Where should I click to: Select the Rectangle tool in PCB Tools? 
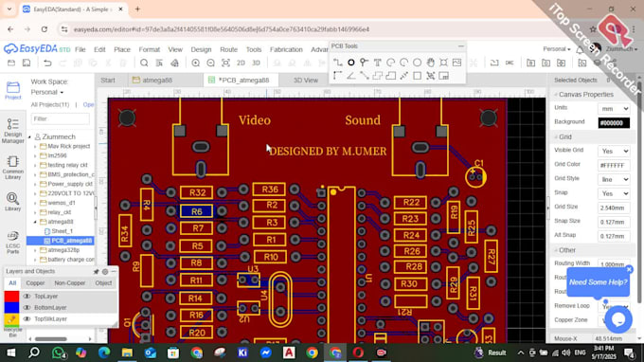coord(418,76)
